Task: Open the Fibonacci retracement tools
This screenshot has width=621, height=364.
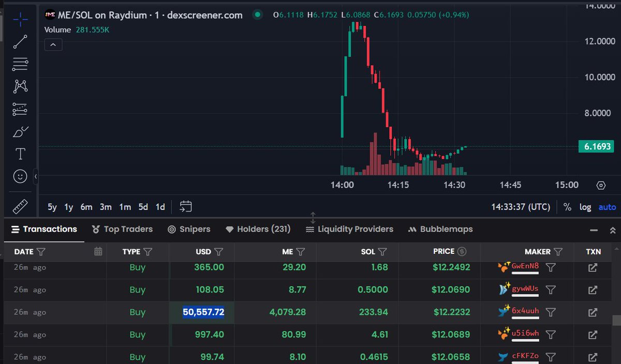Action: pos(20,64)
